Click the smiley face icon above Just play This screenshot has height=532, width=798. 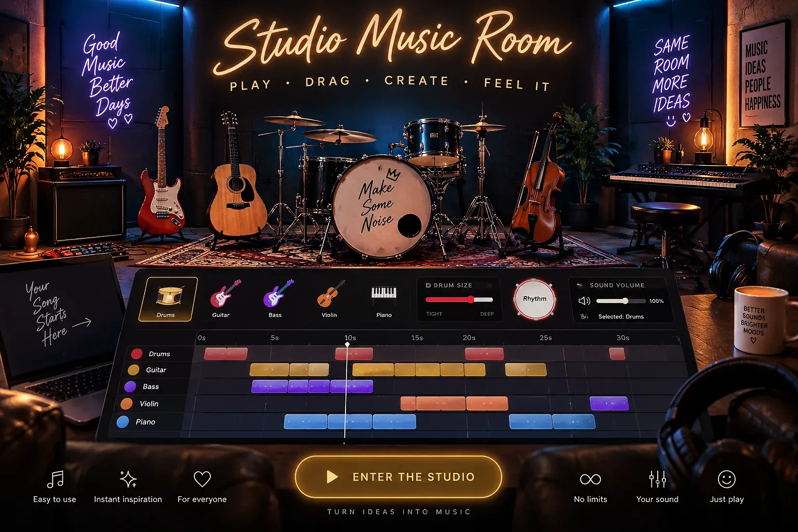[x=726, y=479]
